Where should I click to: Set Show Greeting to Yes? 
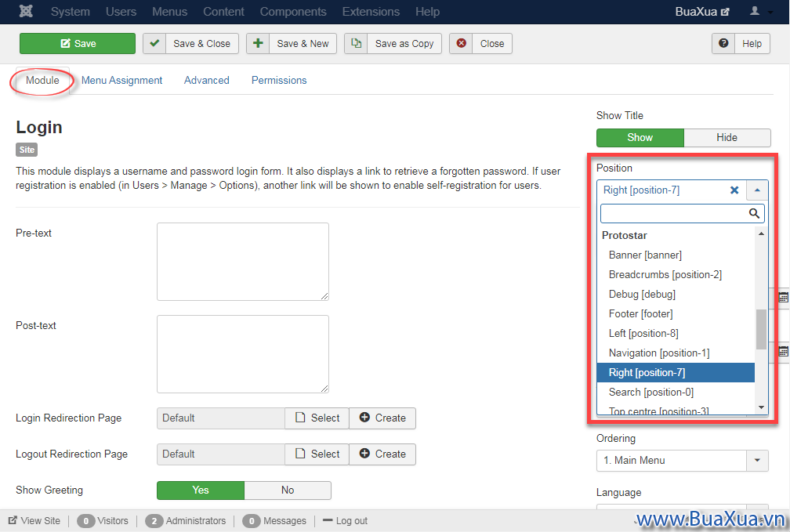pyautogui.click(x=201, y=490)
